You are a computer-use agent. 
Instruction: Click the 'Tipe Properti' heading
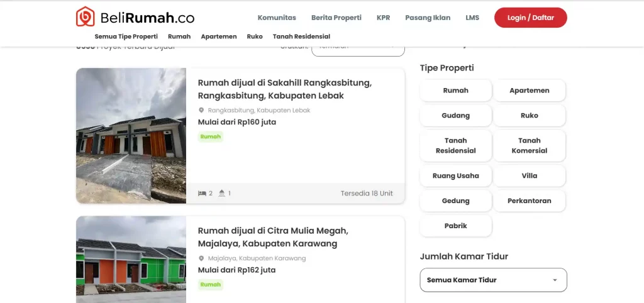[447, 68]
